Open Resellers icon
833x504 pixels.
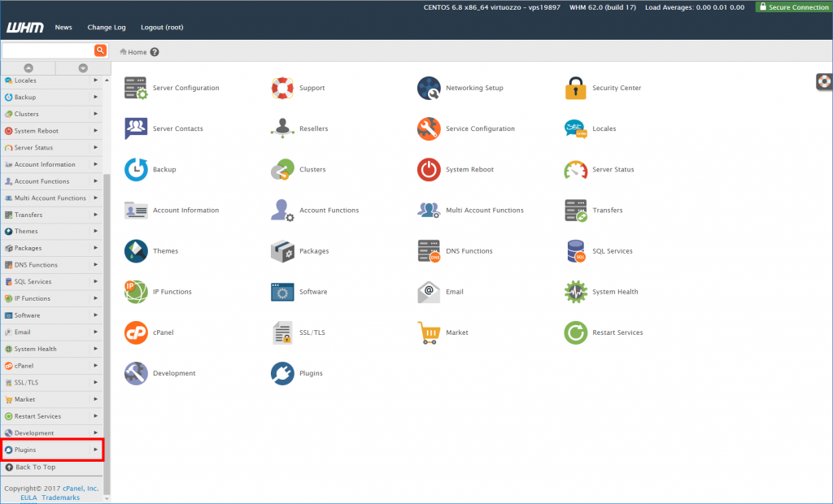pyautogui.click(x=282, y=128)
